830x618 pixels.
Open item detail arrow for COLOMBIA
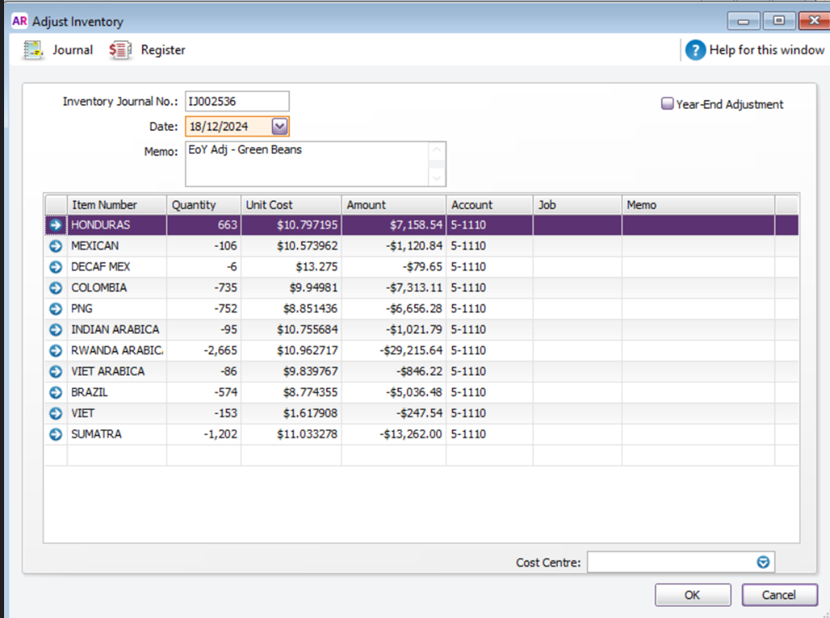pyautogui.click(x=55, y=288)
